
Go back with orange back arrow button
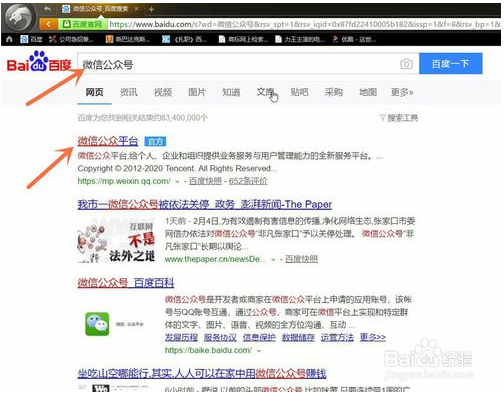[49, 24]
